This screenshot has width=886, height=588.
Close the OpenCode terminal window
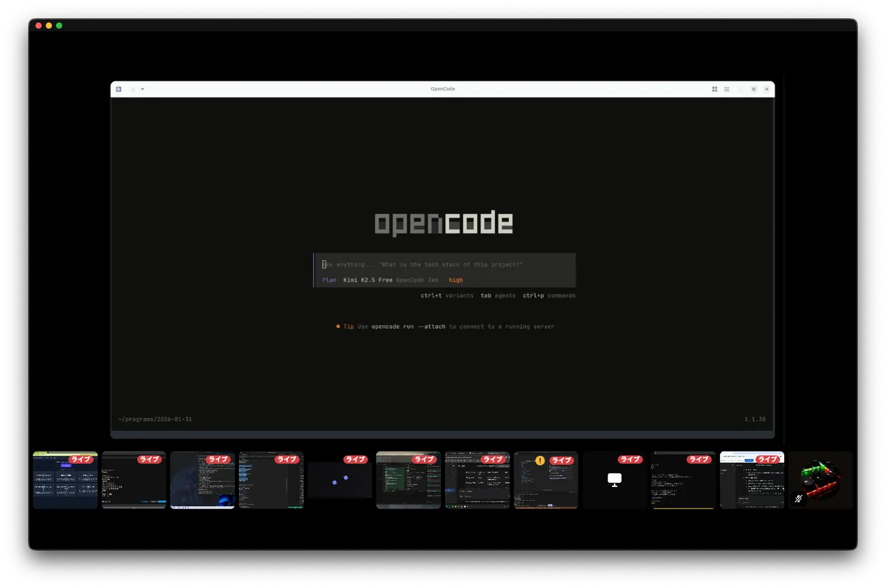766,89
